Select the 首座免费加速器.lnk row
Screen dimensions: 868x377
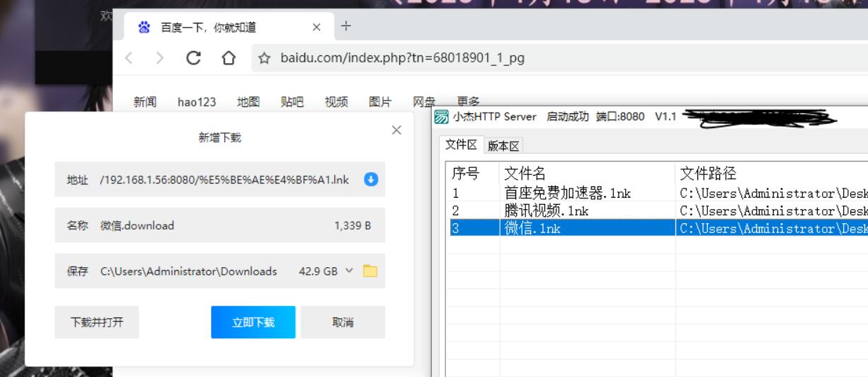(658, 193)
